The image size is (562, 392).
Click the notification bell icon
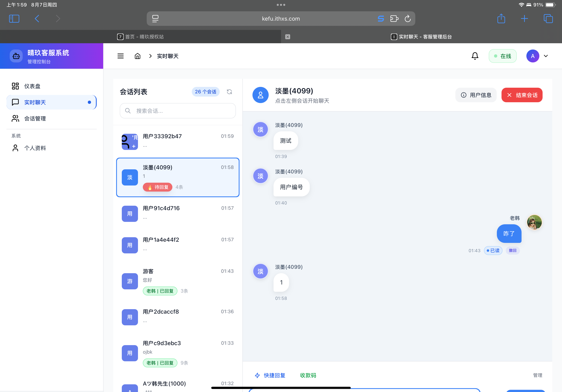[x=475, y=56]
